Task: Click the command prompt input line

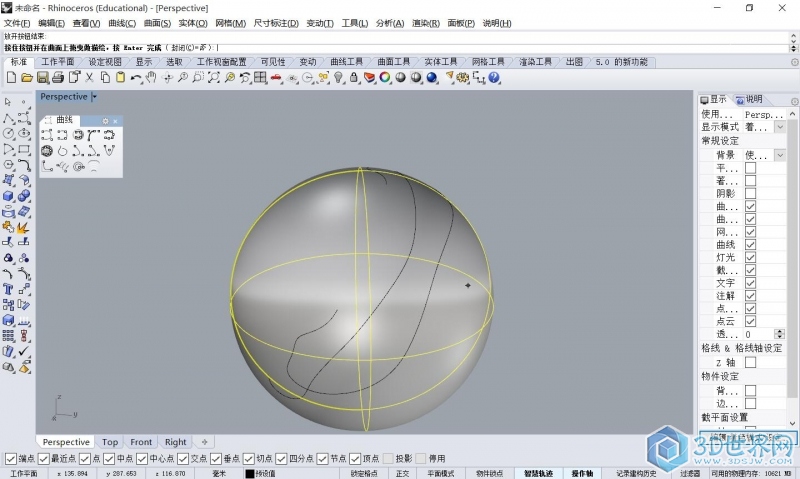Action: [395, 47]
